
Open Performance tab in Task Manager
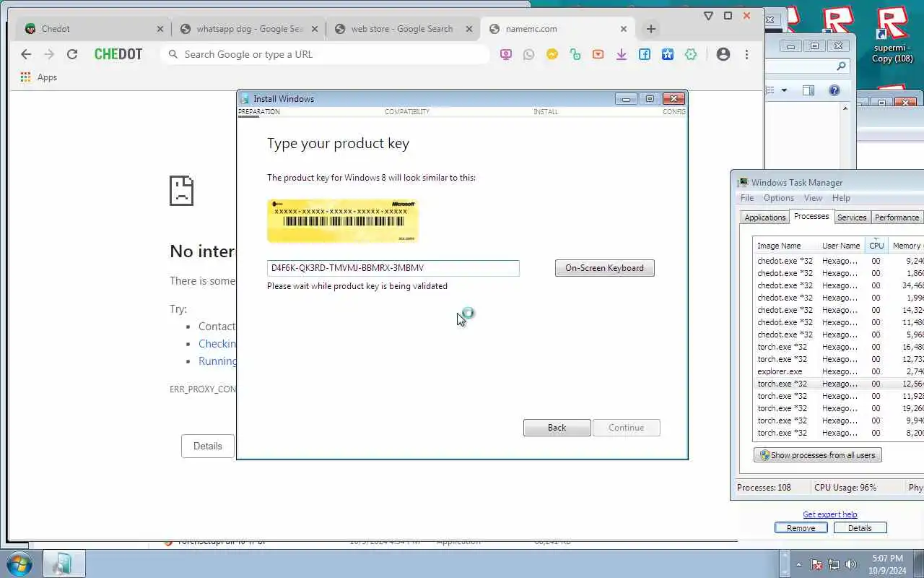coord(897,217)
